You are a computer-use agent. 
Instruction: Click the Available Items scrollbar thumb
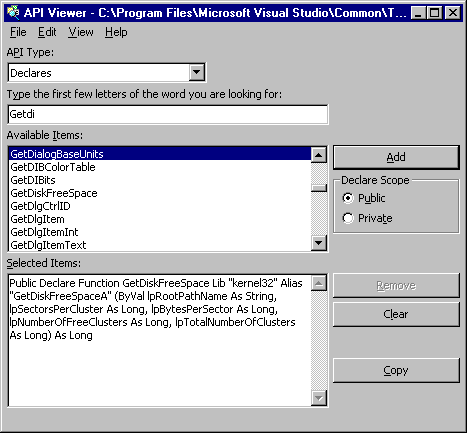(319, 188)
